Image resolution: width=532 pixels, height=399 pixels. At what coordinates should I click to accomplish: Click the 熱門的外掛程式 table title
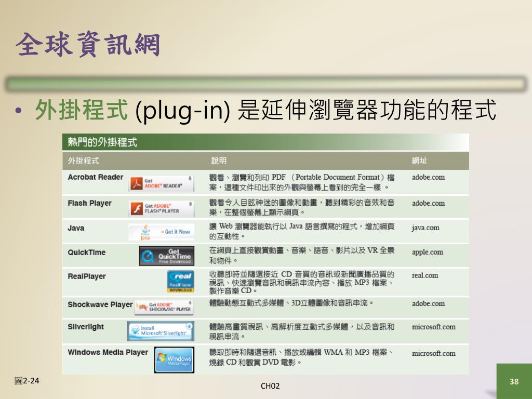coord(102,142)
